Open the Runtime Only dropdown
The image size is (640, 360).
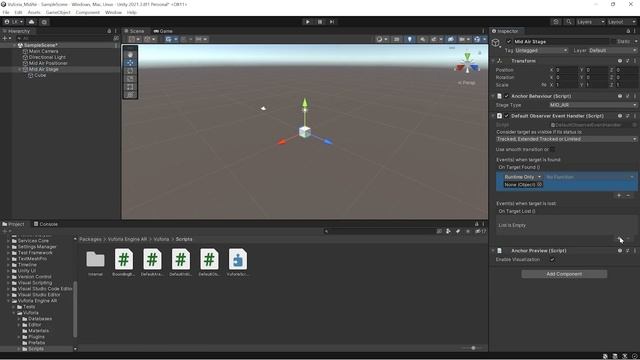[523, 177]
